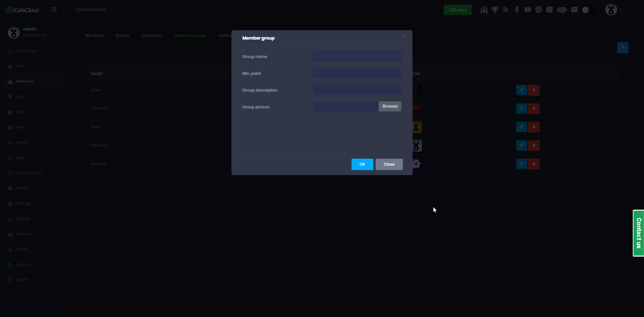Click the plus icon to add a group
The width and height of the screenshot is (644, 317).
coord(623,47)
